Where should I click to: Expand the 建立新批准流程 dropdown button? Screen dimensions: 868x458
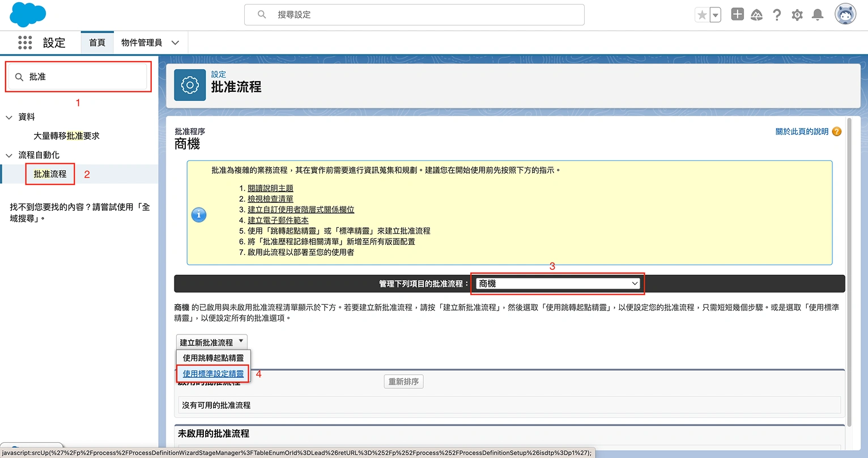point(211,342)
